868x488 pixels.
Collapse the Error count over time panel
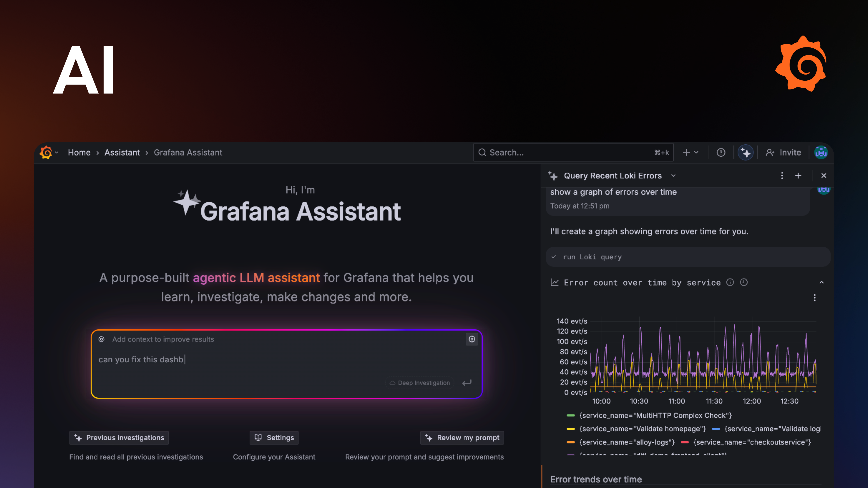(821, 282)
